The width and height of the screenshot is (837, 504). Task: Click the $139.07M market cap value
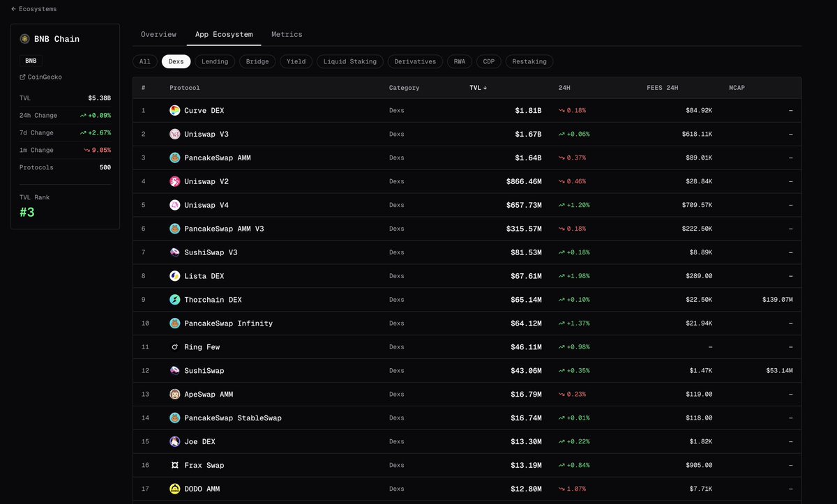778,300
